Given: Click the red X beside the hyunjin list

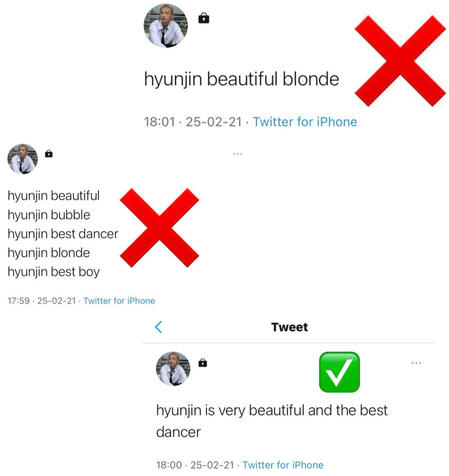Looking at the screenshot, I should 159,228.
